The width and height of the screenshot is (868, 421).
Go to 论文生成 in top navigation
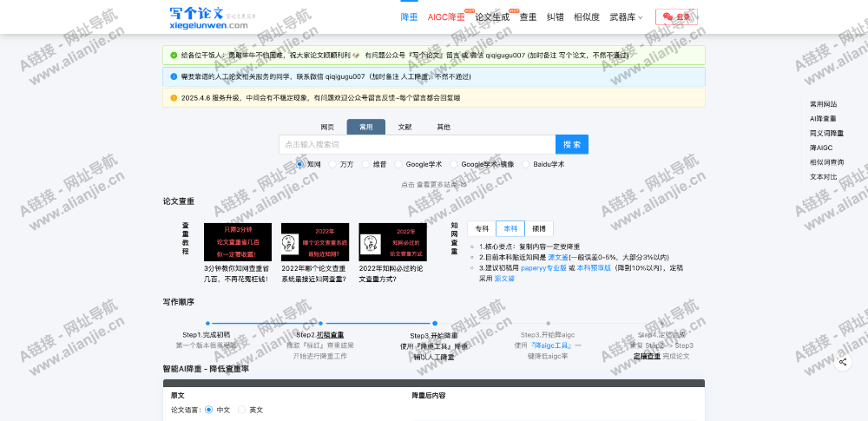[x=492, y=16]
